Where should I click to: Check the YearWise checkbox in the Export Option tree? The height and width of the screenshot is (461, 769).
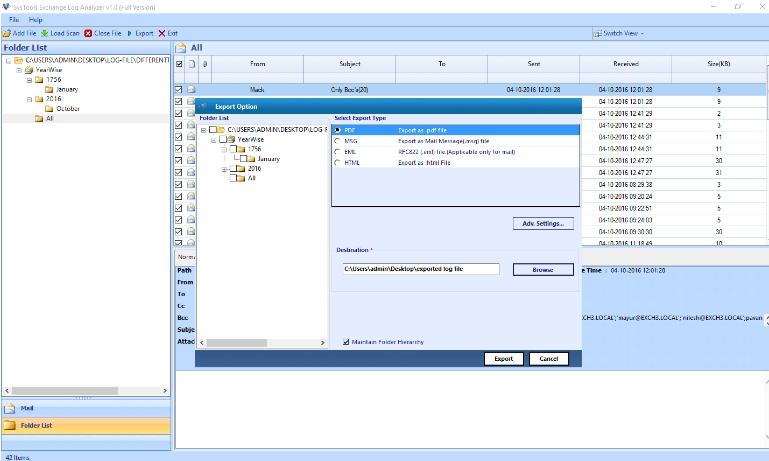pyautogui.click(x=223, y=139)
